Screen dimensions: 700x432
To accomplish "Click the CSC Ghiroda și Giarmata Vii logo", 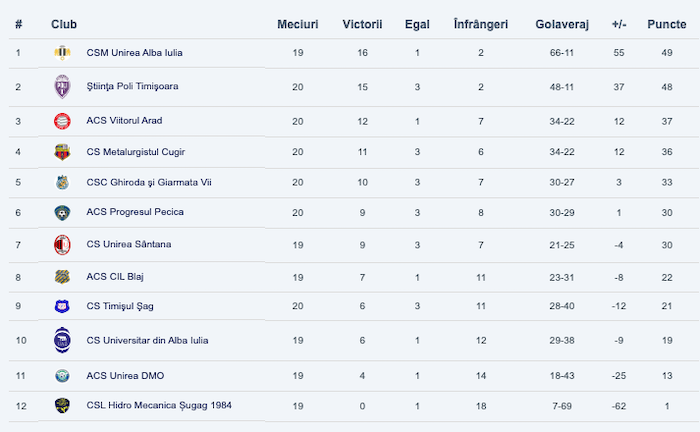I will pos(62,182).
